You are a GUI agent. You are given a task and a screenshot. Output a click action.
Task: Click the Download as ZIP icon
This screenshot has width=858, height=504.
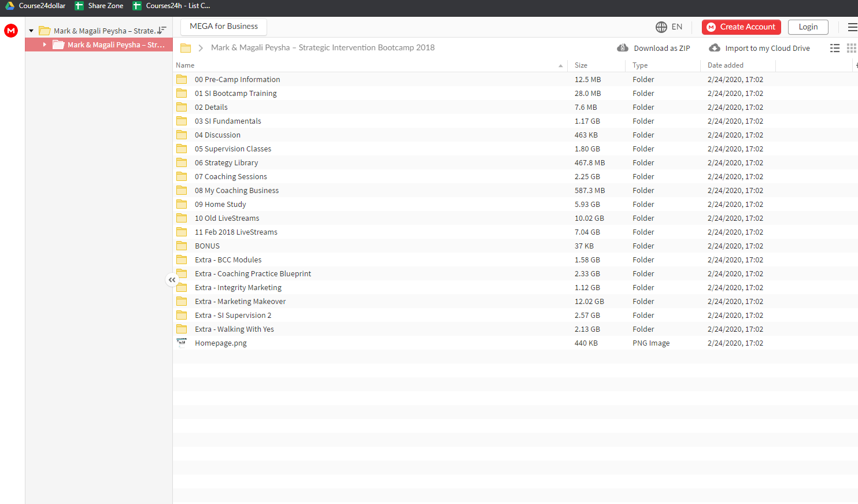623,48
